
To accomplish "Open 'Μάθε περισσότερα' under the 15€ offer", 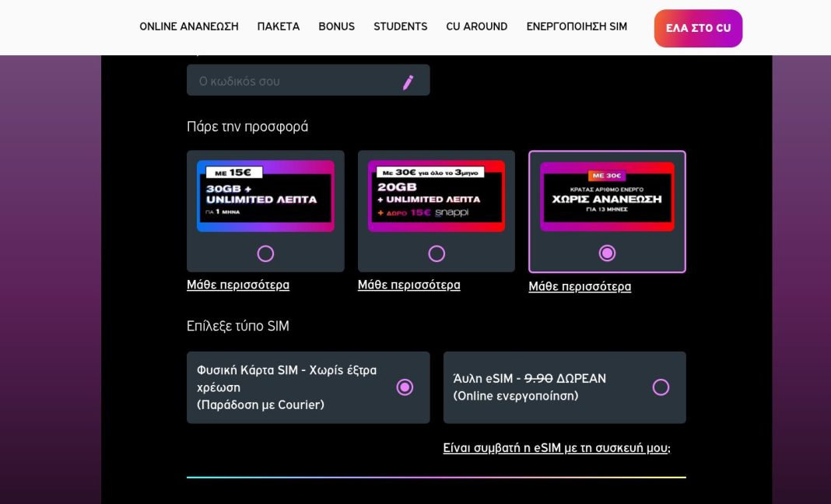I will [238, 285].
